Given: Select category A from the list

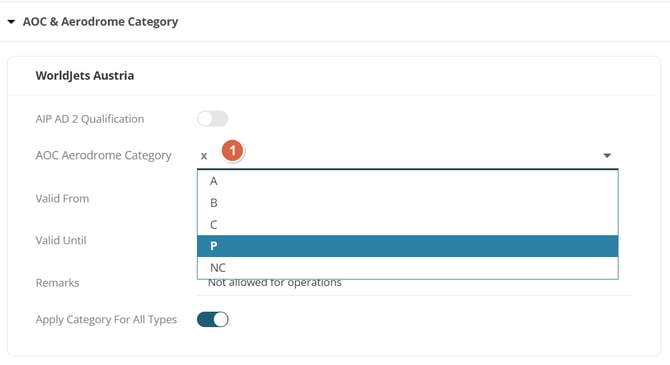Looking at the screenshot, I should (x=408, y=181).
